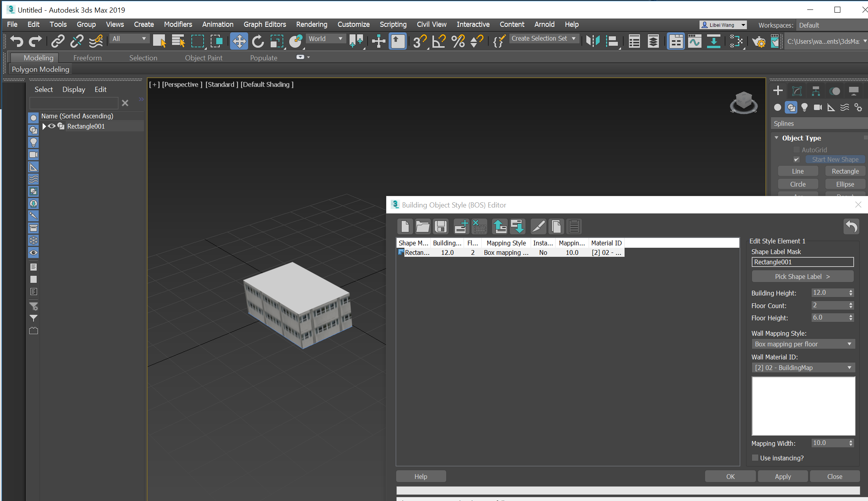
Task: Open the Wall Mapping Style dropdown
Action: tap(849, 344)
